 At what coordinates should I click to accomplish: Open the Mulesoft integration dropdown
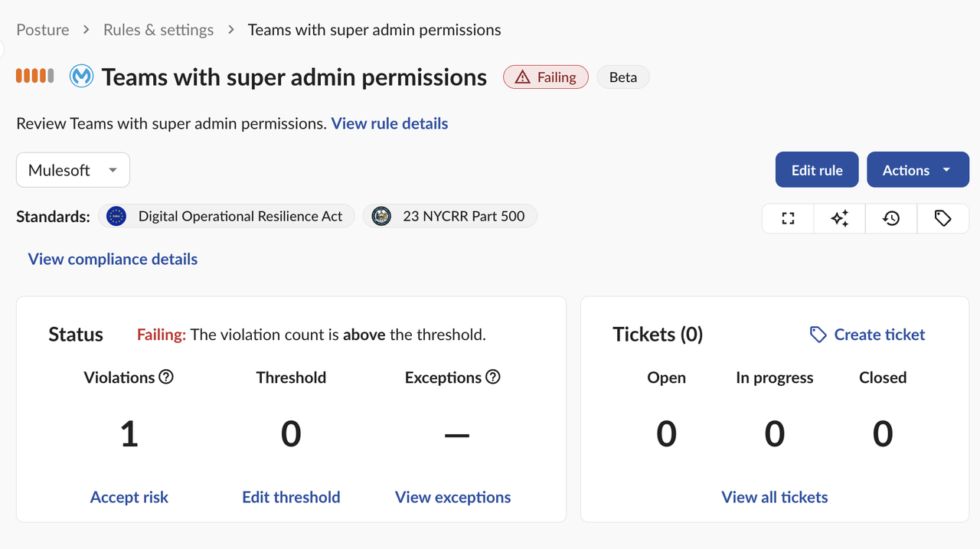point(73,170)
